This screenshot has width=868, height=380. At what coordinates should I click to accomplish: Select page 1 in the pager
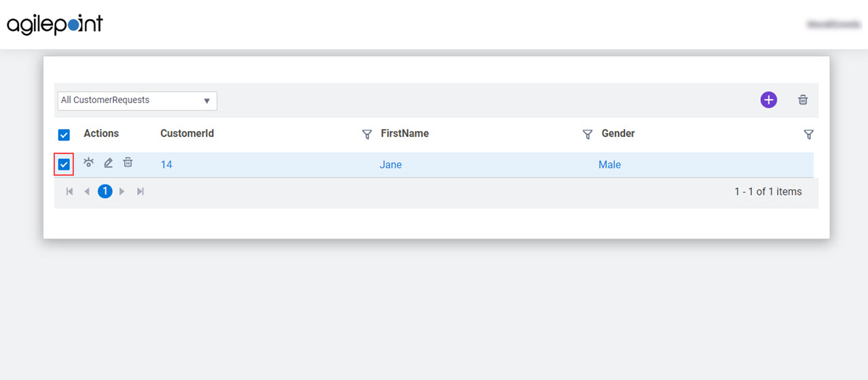105,191
